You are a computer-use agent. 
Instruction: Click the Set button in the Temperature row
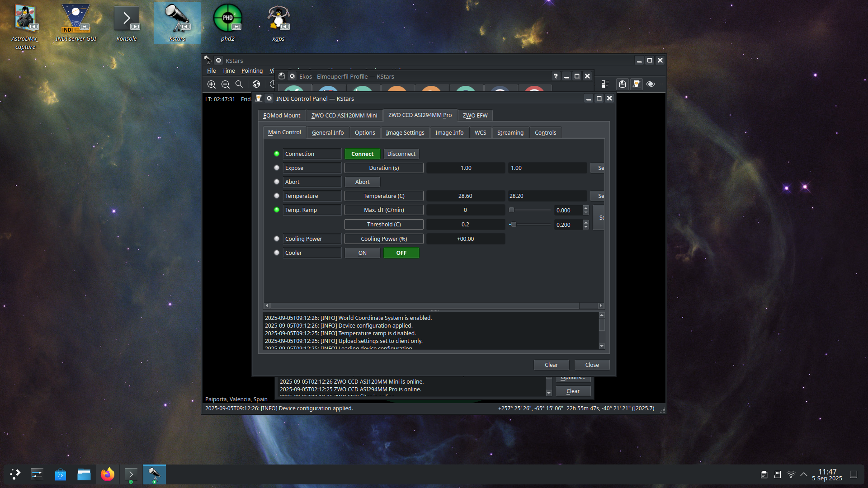[598, 196]
